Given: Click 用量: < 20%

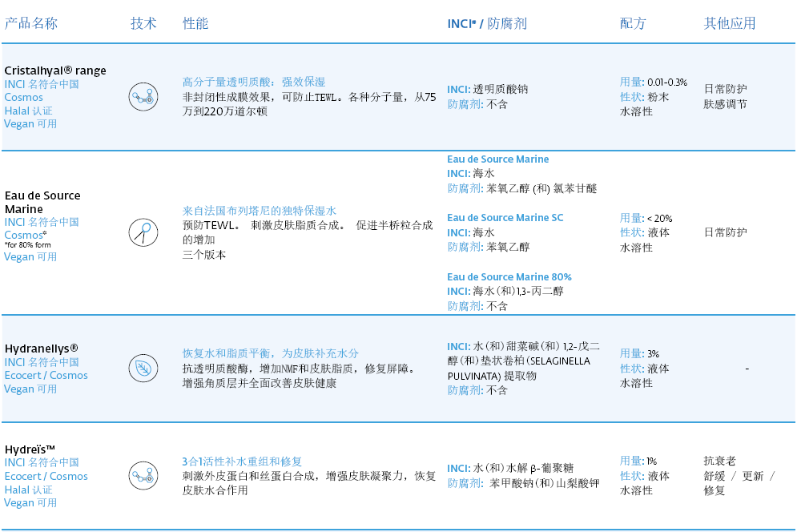Looking at the screenshot, I should pyautogui.click(x=646, y=218).
